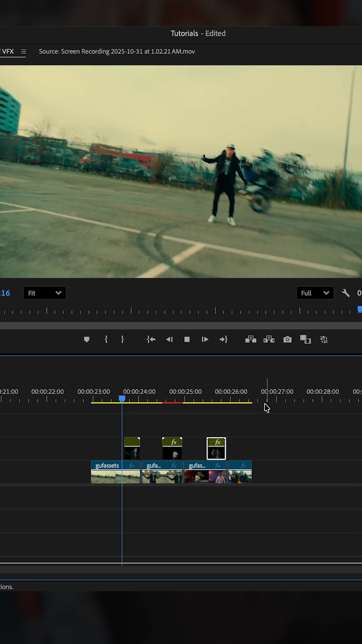Click the timeline's blue playhead handle
362x644 pixels.
(122, 398)
